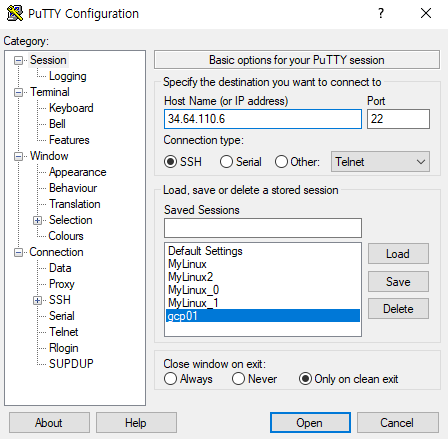Choose the Other connection type radio
448x439 pixels.
coord(281,162)
